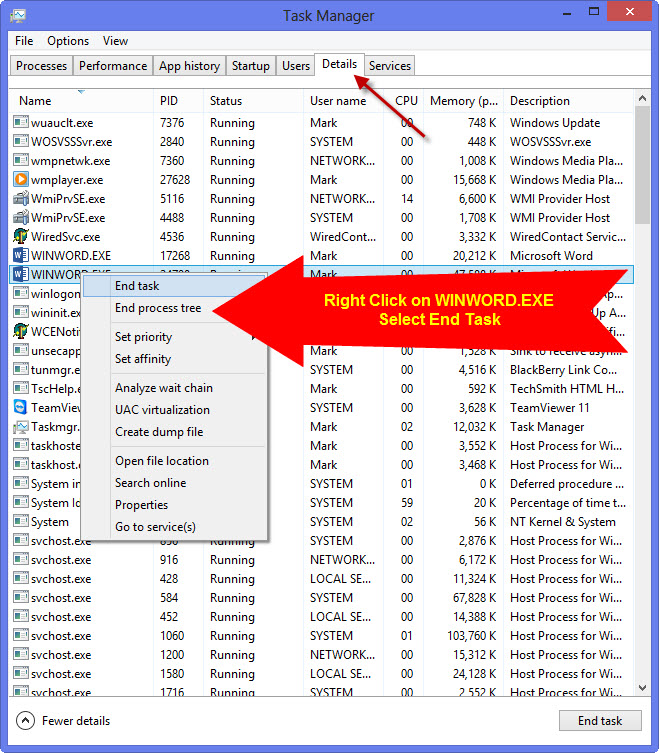
Task: Sort by the CPU column header
Action: pos(404,101)
